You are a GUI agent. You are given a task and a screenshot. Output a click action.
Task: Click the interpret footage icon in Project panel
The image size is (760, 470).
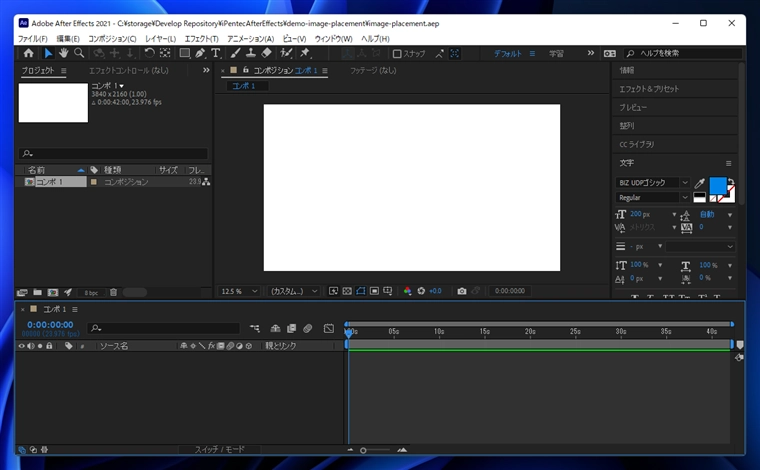click(x=22, y=292)
